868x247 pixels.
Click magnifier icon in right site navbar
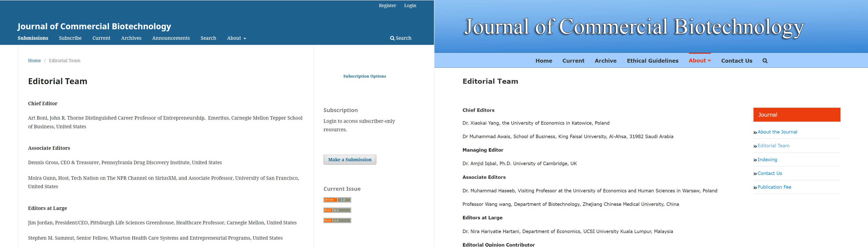765,61
